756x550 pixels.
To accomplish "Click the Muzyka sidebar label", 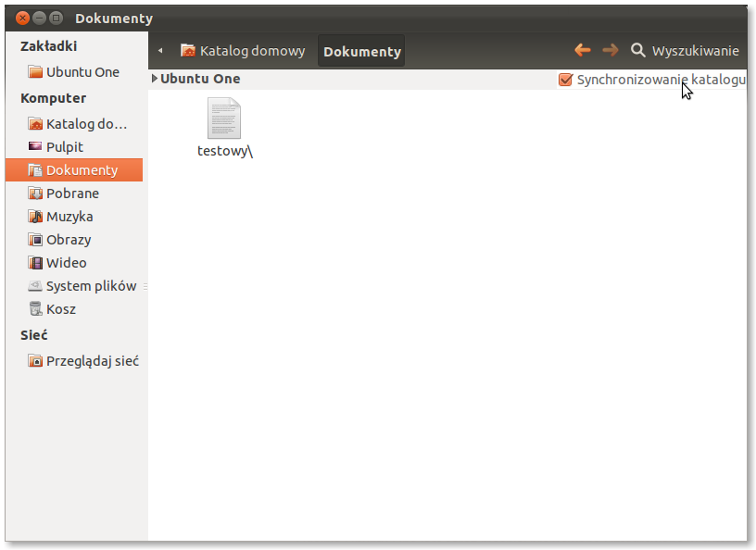I will coord(69,217).
